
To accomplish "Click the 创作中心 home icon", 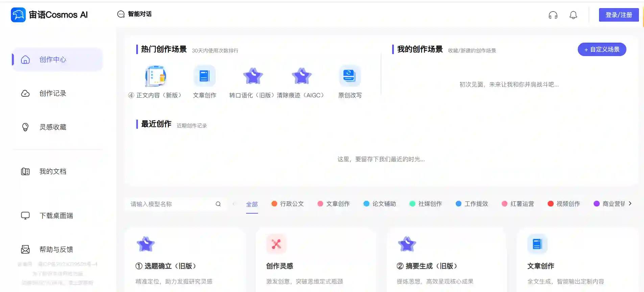I will coord(25,59).
